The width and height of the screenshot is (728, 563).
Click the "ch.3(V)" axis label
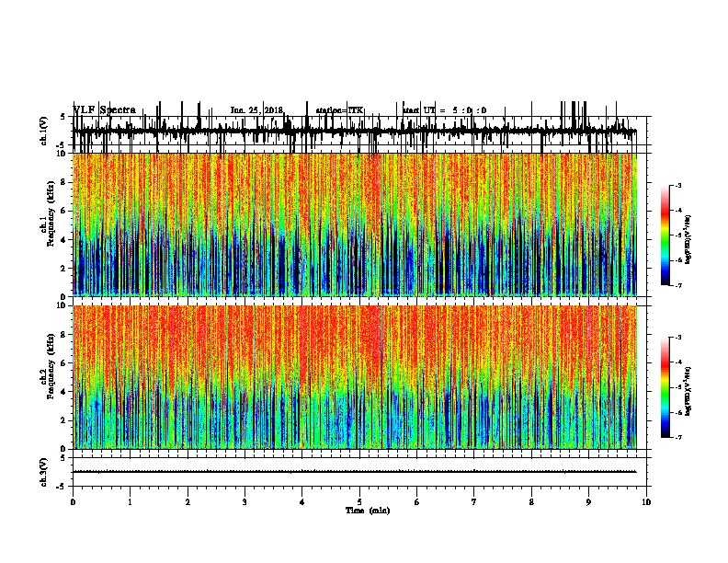click(x=44, y=472)
